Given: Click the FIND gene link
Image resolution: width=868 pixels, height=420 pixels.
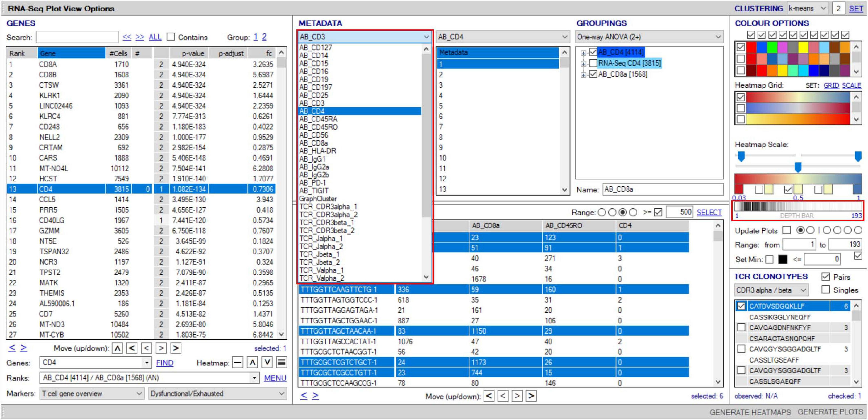Looking at the screenshot, I should pos(165,363).
